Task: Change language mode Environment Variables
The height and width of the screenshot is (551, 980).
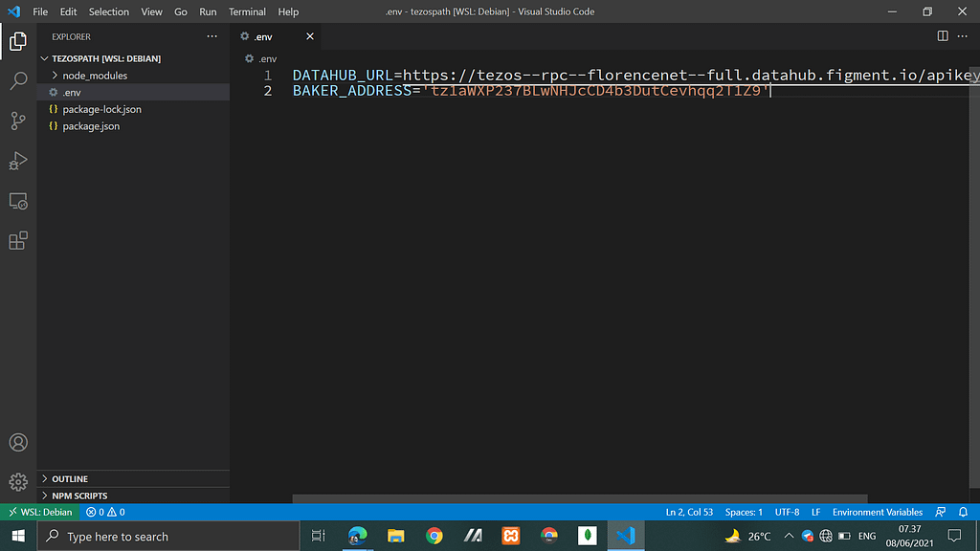Action: click(878, 512)
